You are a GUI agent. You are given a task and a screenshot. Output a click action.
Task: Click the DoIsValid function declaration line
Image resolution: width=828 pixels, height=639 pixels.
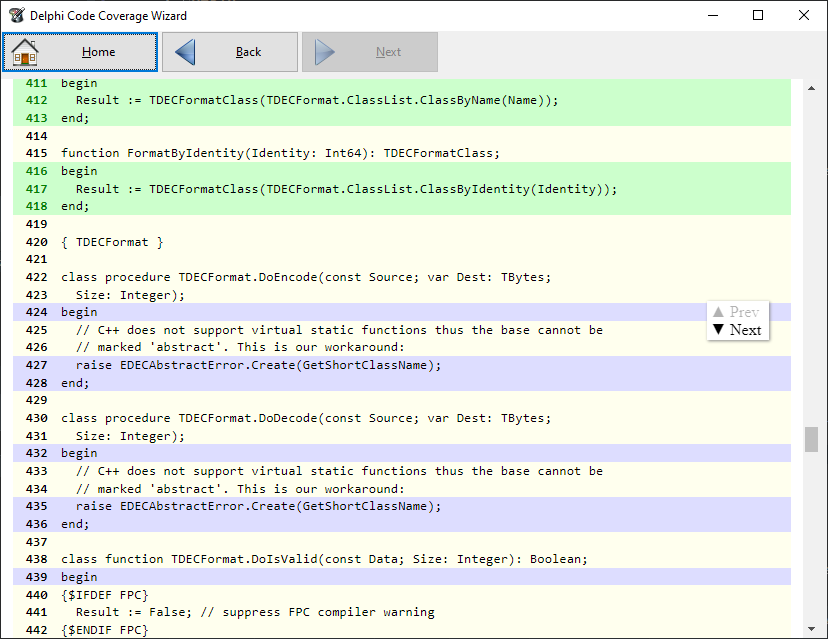click(x=324, y=559)
